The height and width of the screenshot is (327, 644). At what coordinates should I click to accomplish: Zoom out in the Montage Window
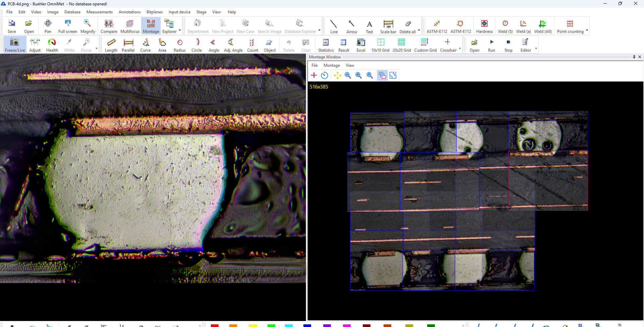pos(348,75)
